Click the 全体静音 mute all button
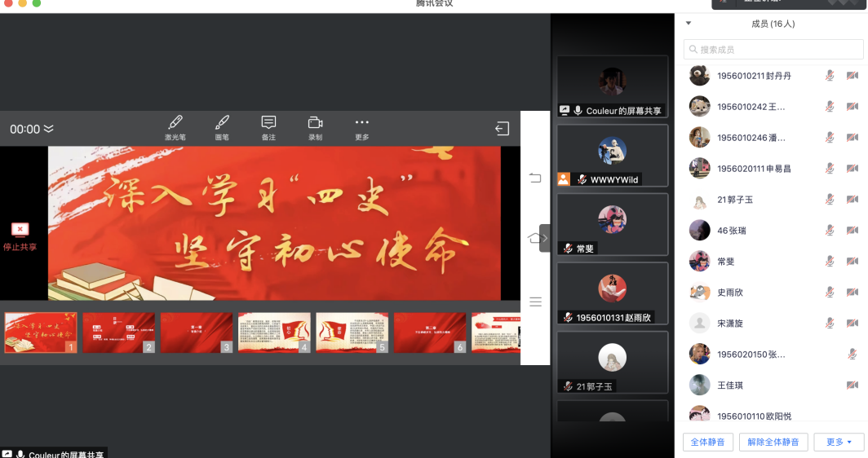Image resolution: width=868 pixels, height=458 pixels. [707, 443]
